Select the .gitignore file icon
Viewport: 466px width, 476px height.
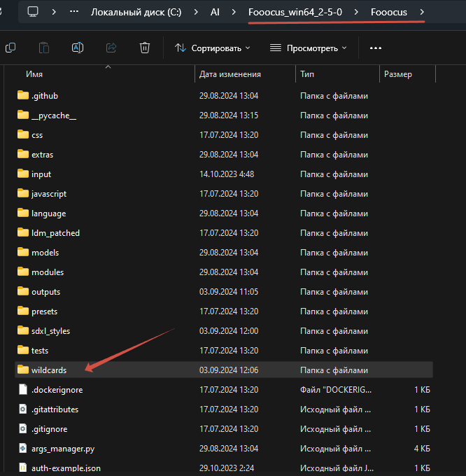point(23,428)
